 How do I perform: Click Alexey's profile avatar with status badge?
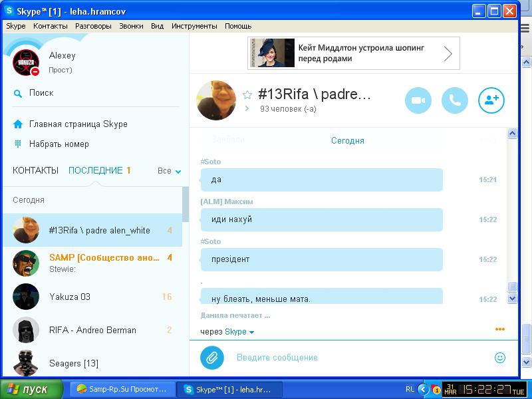click(26, 63)
